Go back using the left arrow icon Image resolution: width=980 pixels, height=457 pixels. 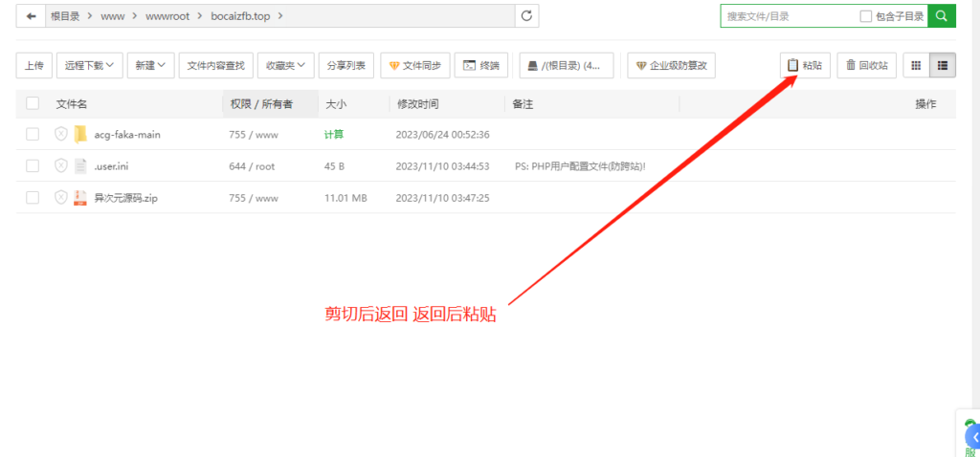point(31,16)
